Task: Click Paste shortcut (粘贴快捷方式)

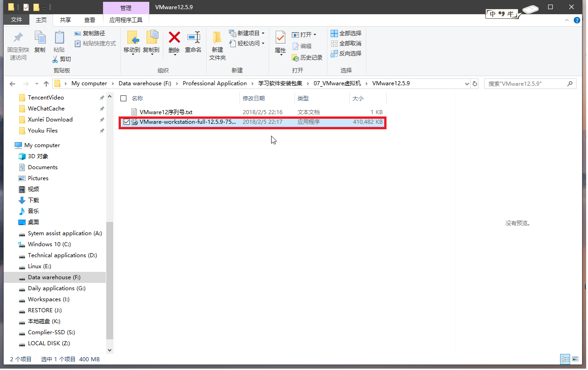Action: tap(95, 44)
